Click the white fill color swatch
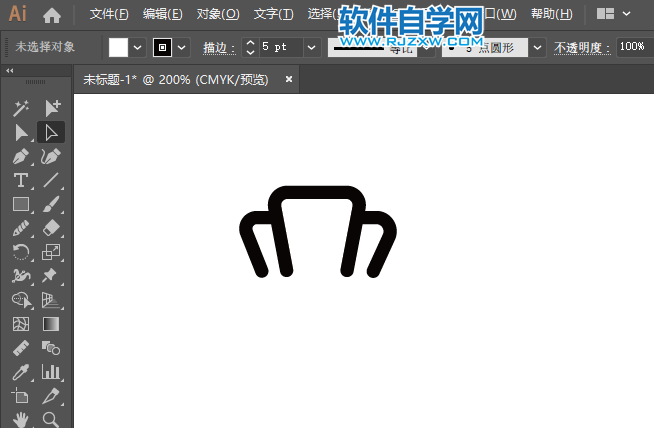 point(118,48)
